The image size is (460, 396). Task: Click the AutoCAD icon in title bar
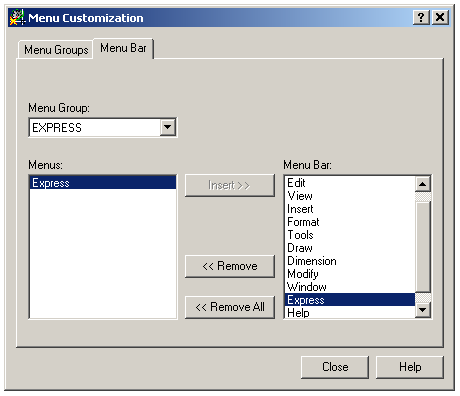(17, 17)
